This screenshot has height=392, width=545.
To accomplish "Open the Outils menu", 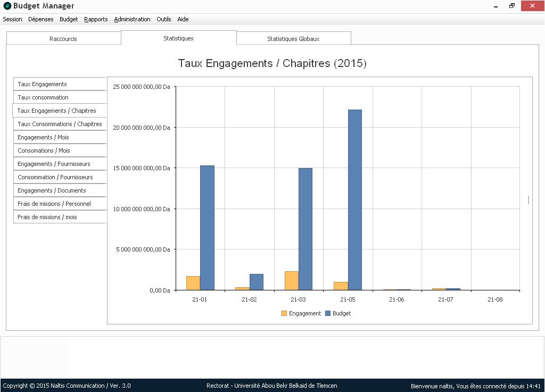I will click(163, 19).
